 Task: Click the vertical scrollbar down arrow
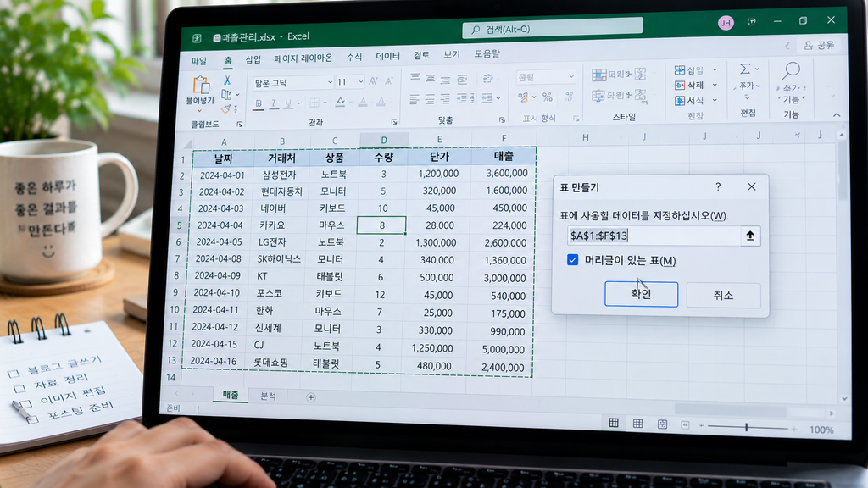[x=844, y=398]
